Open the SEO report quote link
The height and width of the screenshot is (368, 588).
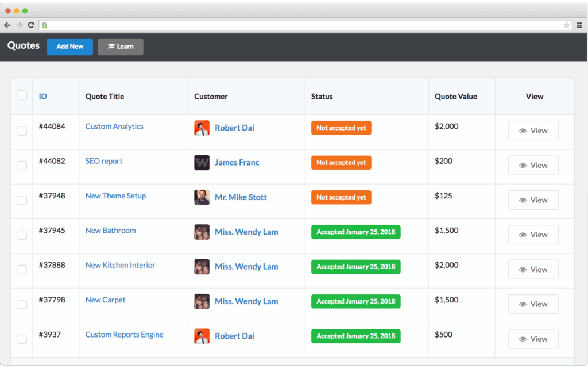104,161
